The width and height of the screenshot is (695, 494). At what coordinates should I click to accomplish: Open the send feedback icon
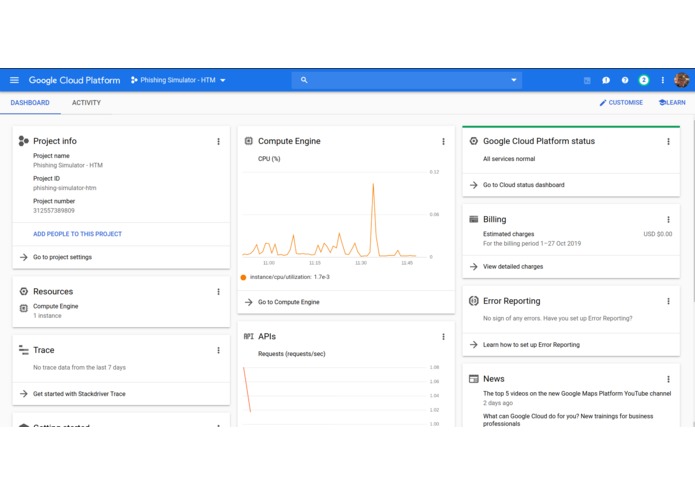pos(606,80)
